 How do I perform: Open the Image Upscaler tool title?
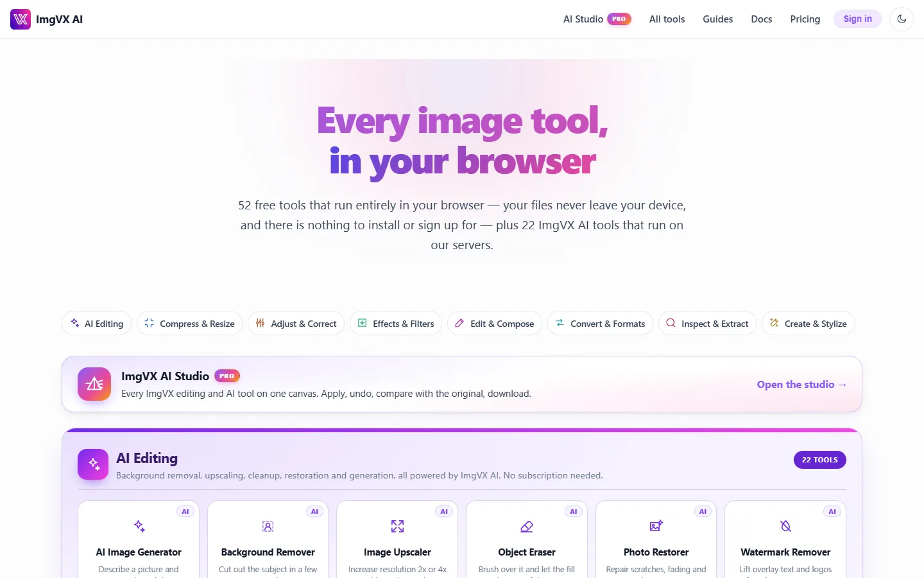click(x=397, y=552)
